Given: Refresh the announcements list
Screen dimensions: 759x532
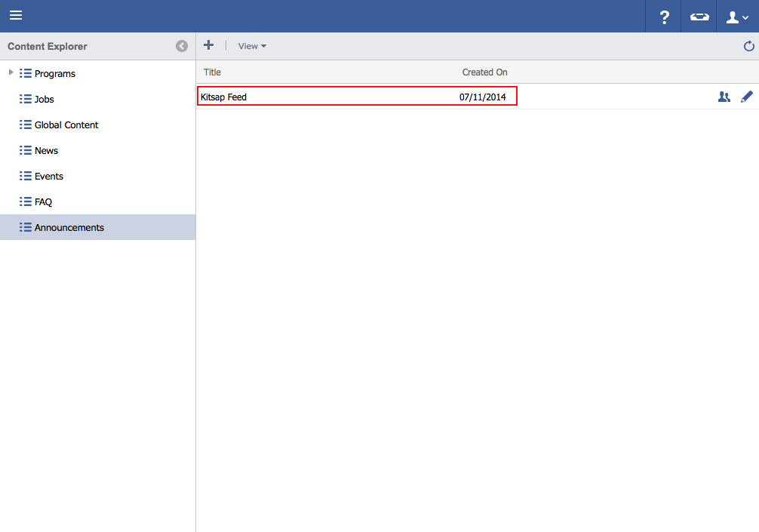Looking at the screenshot, I should 748,46.
